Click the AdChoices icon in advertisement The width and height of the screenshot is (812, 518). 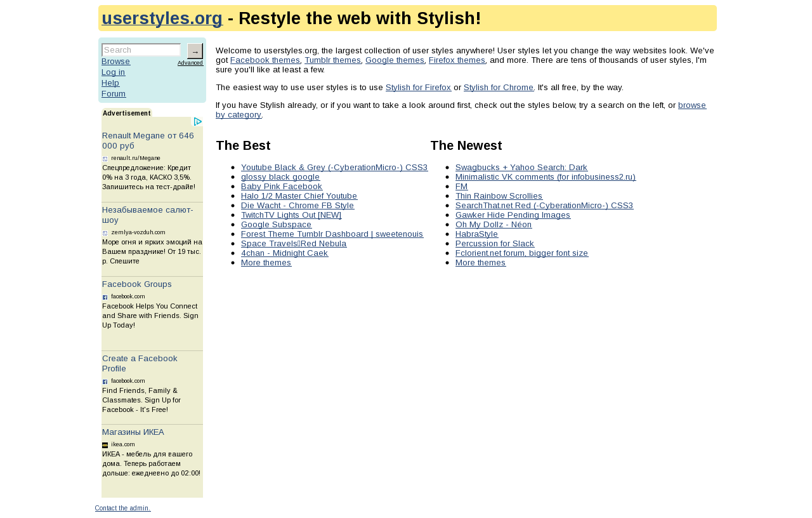[x=197, y=122]
